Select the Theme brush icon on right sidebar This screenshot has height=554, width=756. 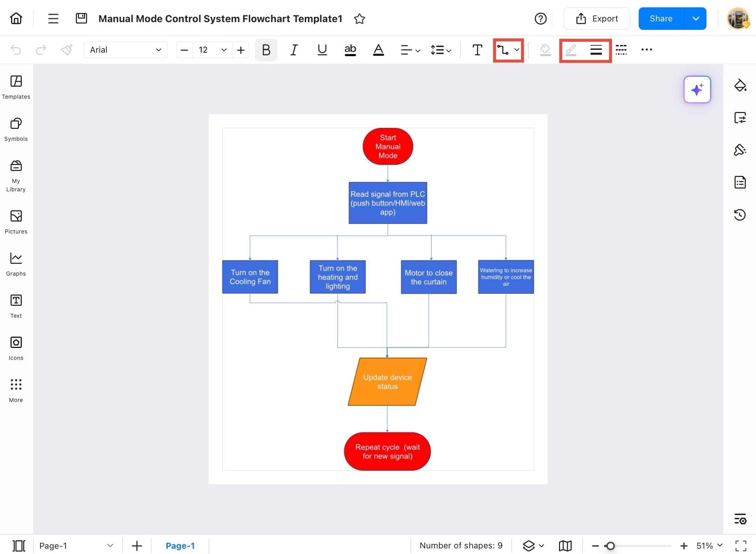tap(740, 150)
